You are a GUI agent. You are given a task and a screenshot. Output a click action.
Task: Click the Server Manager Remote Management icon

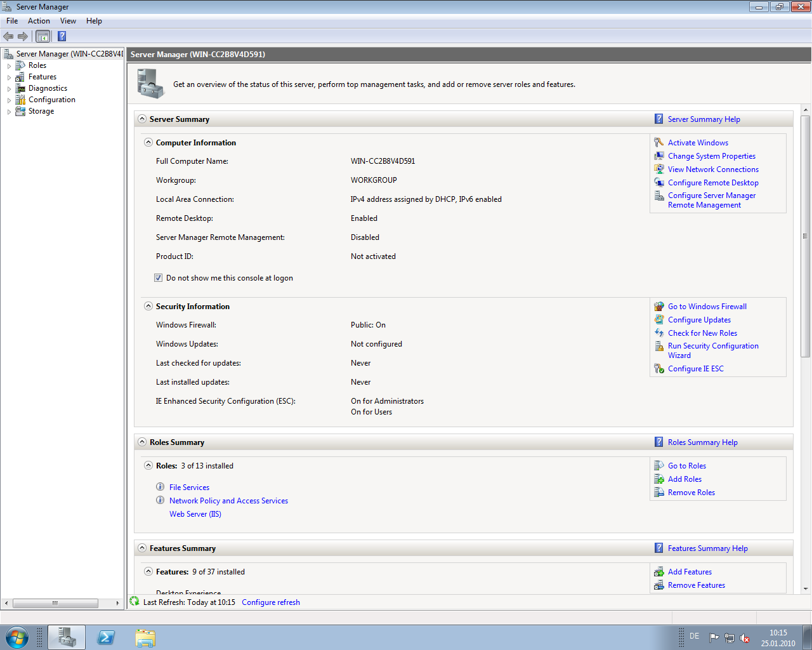click(659, 196)
